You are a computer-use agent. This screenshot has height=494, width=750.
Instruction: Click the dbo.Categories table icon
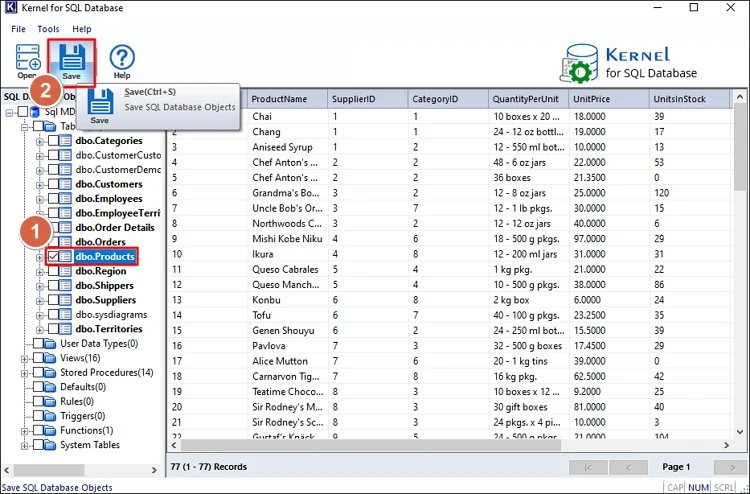pyautogui.click(x=66, y=141)
